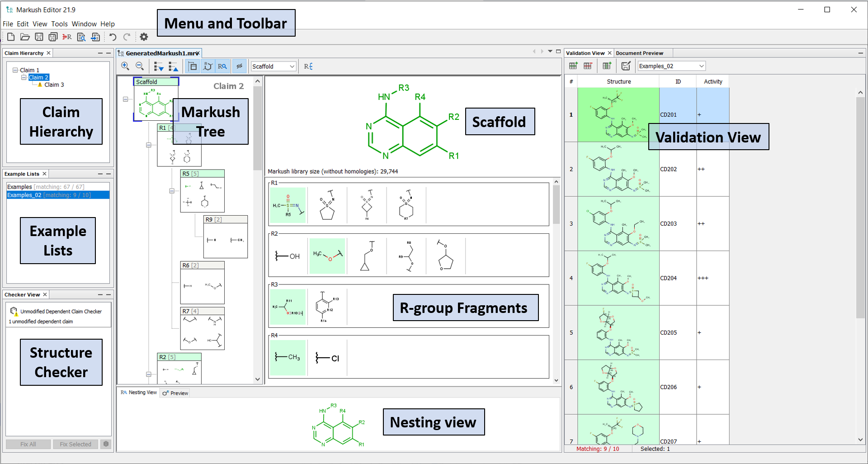The image size is (868, 464).
Task: Click the open folder toolbar icon
Action: point(25,37)
